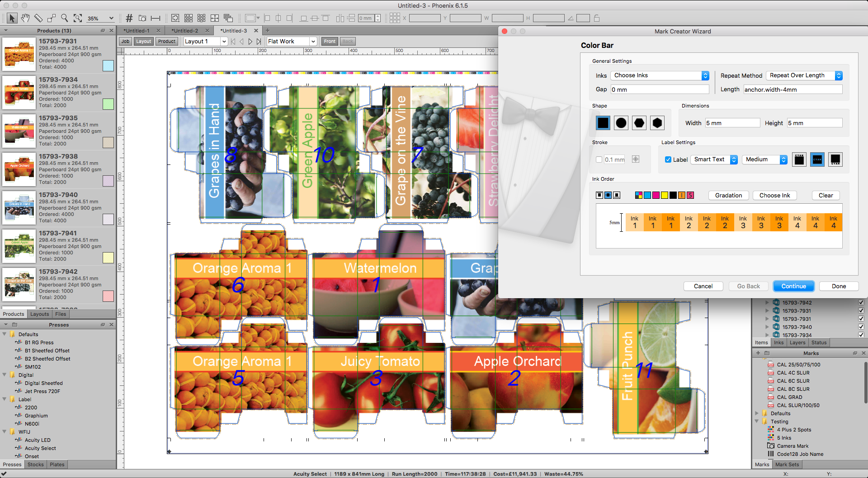Open the Medium label size dropdown
Viewport: 868px width, 478px height.
[764, 159]
